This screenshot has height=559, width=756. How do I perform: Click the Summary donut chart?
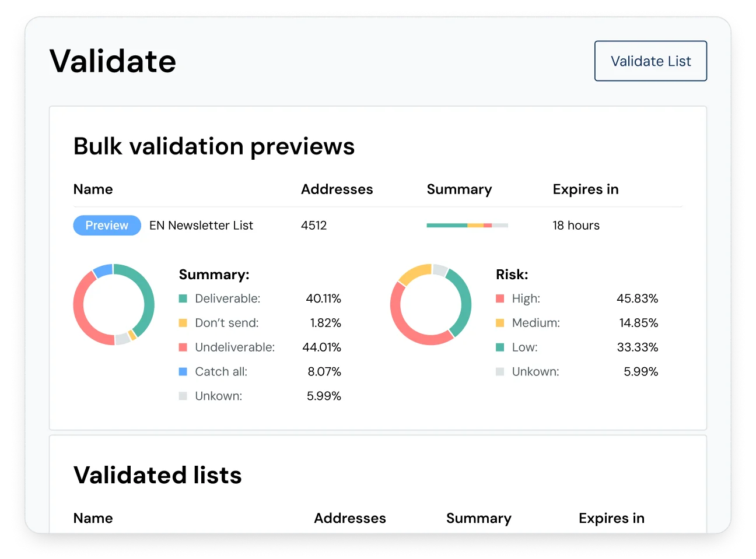tap(114, 304)
